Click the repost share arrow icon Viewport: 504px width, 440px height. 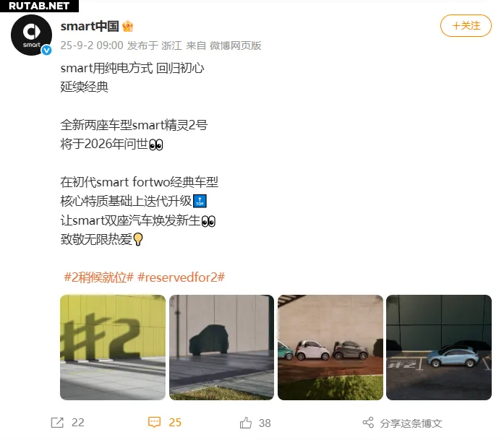point(57,423)
